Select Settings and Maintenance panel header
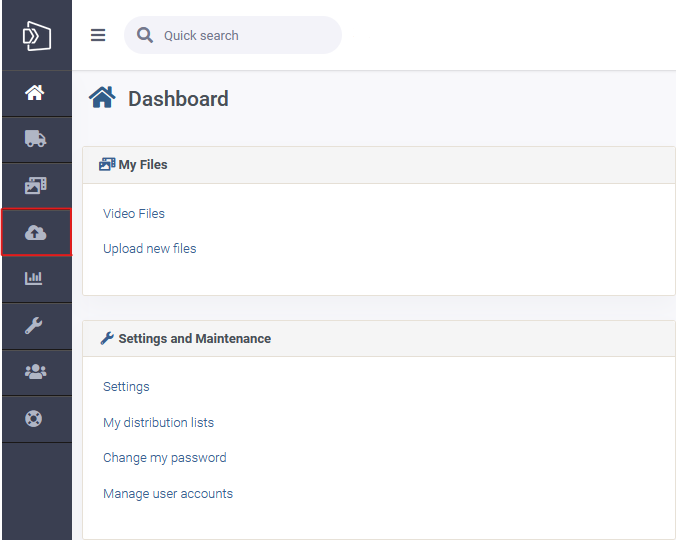The height and width of the screenshot is (540, 676). 379,338
